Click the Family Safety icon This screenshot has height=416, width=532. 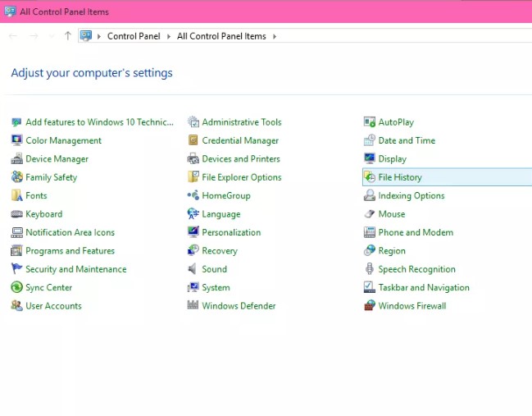(16, 177)
